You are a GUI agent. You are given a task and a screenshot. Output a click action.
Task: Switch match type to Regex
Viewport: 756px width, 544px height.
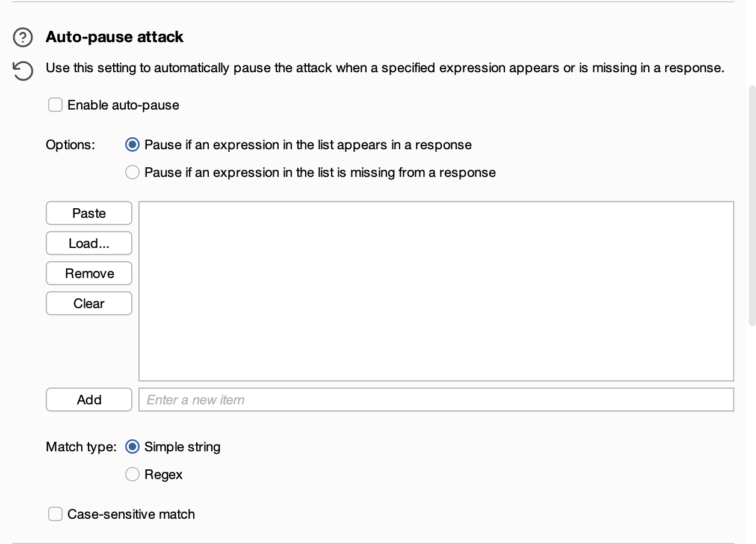point(132,475)
